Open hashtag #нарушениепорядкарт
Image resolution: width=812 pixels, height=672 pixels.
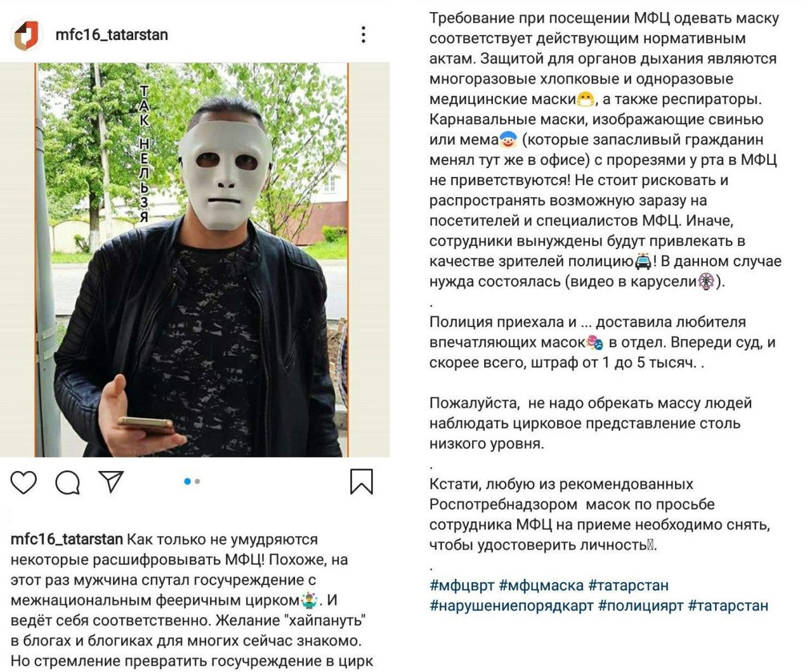[511, 605]
